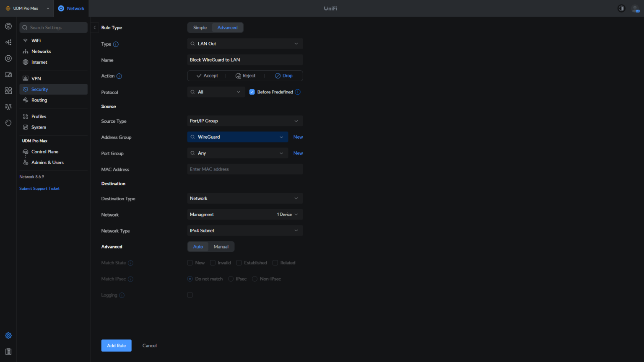Viewport: 644px width, 362px height.
Task: Open the Topology view icon
Action: [x=8, y=42]
